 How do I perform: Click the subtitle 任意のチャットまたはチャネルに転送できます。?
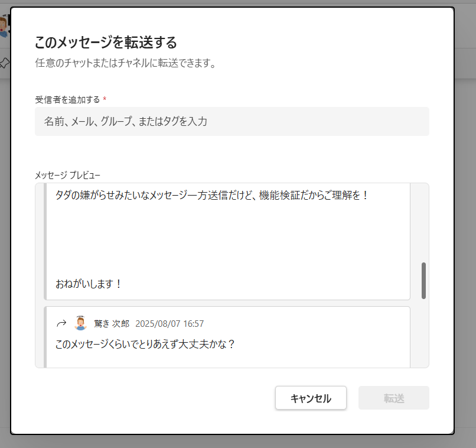[x=125, y=63]
